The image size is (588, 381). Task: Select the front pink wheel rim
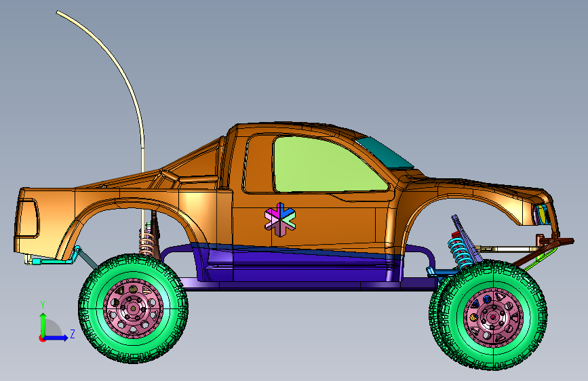[x=493, y=317]
